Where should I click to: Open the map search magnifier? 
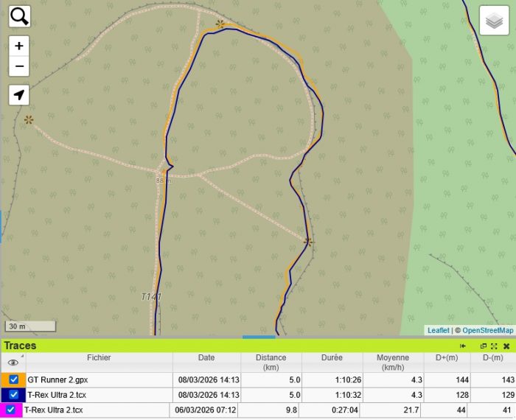coord(20,16)
